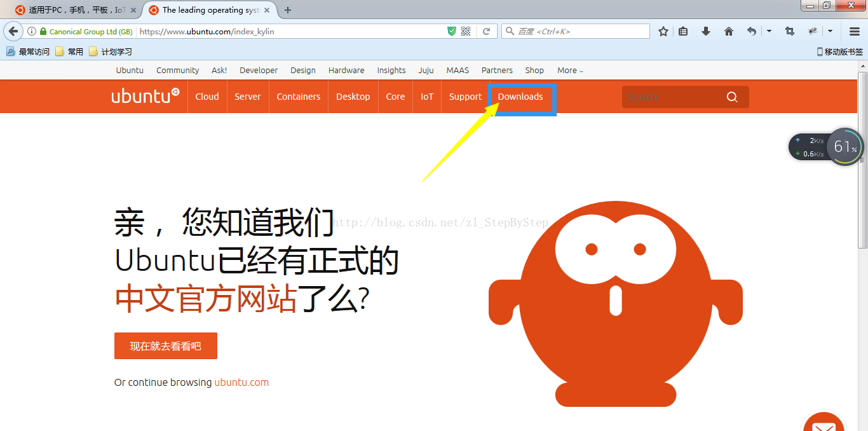Open the 计划学习 bookmarks folder
This screenshot has width=868, height=431.
pyautogui.click(x=111, y=51)
